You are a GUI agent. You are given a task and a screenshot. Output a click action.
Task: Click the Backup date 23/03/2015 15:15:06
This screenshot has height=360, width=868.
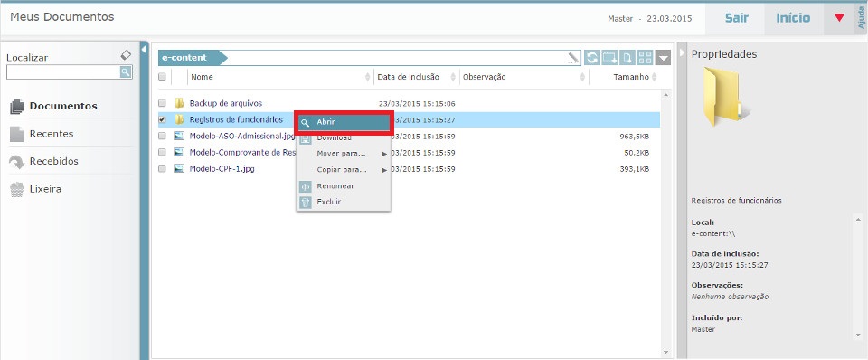[x=417, y=104]
